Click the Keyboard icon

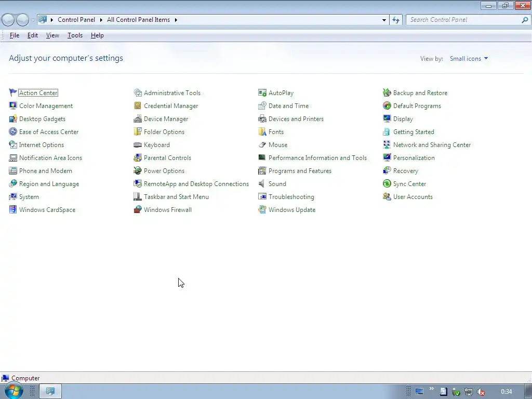tap(137, 145)
